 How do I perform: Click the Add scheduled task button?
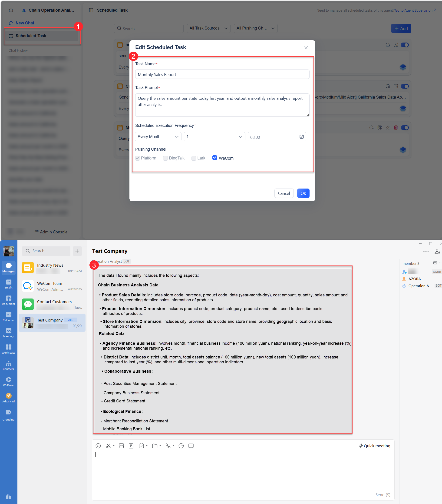click(401, 28)
